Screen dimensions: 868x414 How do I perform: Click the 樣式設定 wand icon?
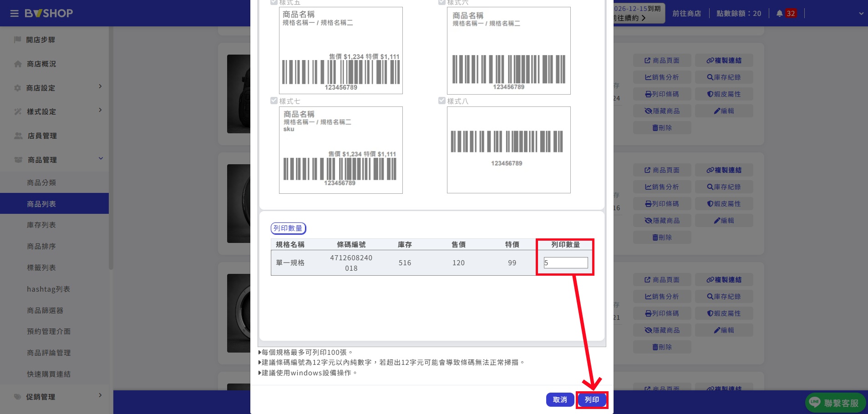pyautogui.click(x=18, y=111)
